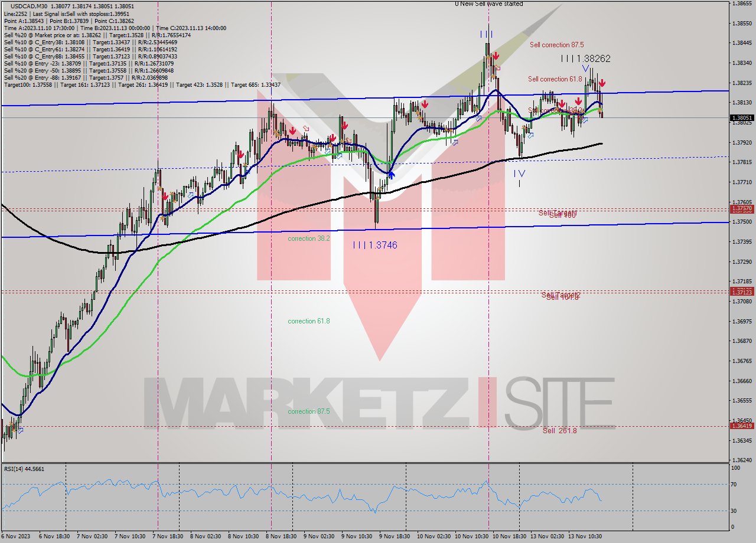Image resolution: width=756 pixels, height=543 pixels.
Task: Click the 'I V' wave marker
Action: (519, 174)
